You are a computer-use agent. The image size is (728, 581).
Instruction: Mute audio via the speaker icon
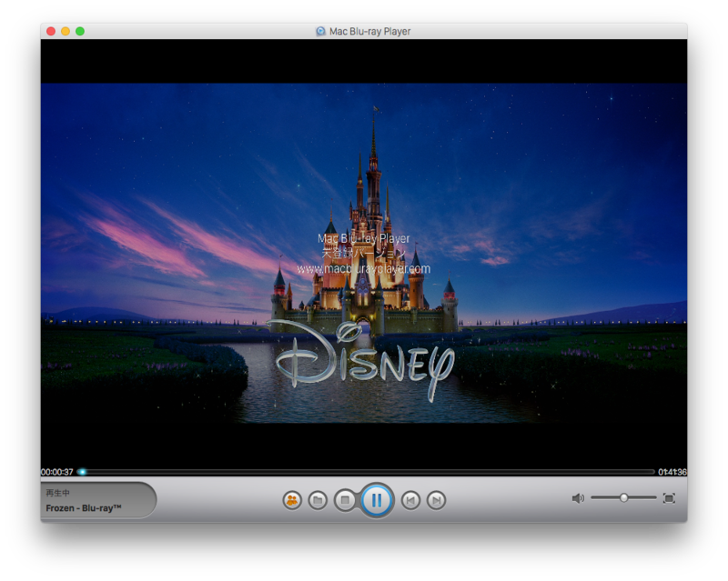[578, 498]
